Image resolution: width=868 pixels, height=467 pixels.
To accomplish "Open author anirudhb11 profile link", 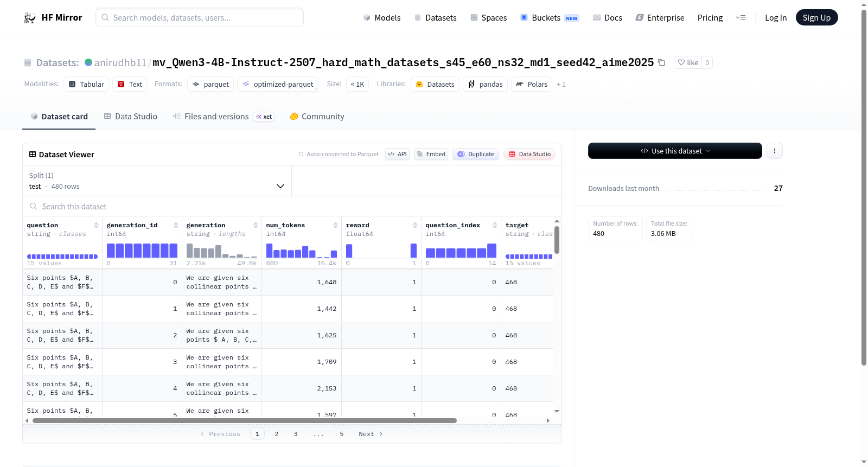I will click(120, 62).
